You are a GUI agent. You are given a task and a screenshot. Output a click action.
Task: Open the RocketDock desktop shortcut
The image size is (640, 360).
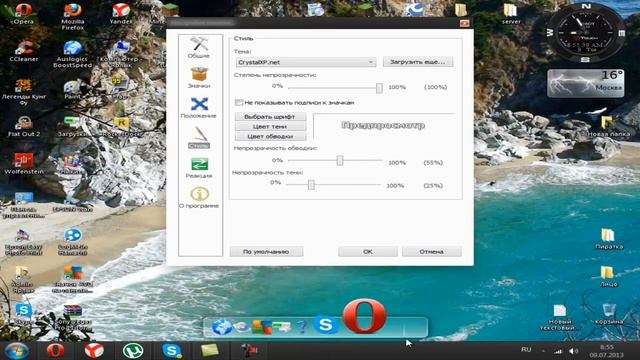pos(121,126)
